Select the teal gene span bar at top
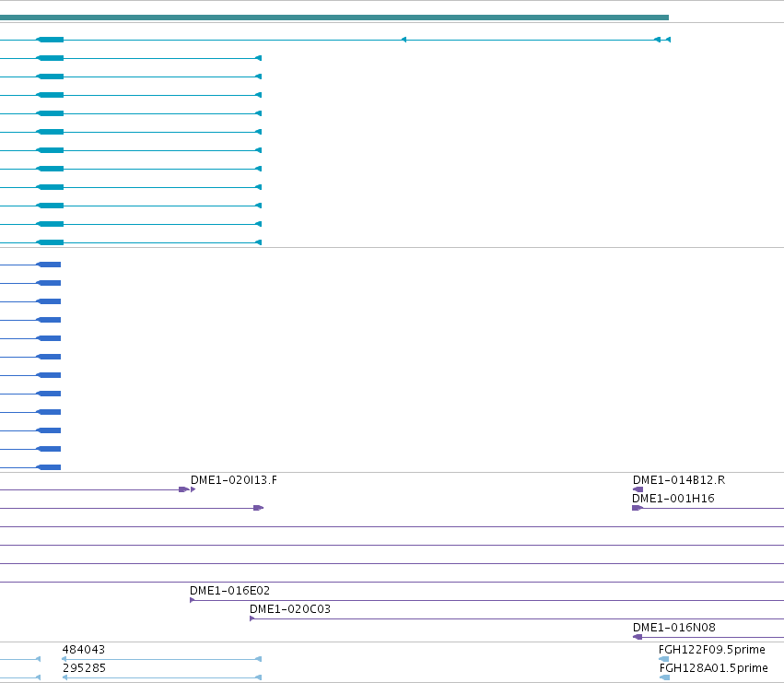The width and height of the screenshot is (784, 683). (334, 18)
